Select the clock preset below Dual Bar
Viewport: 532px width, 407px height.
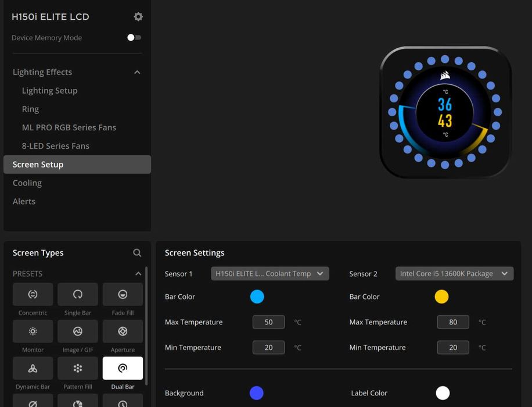(123, 401)
